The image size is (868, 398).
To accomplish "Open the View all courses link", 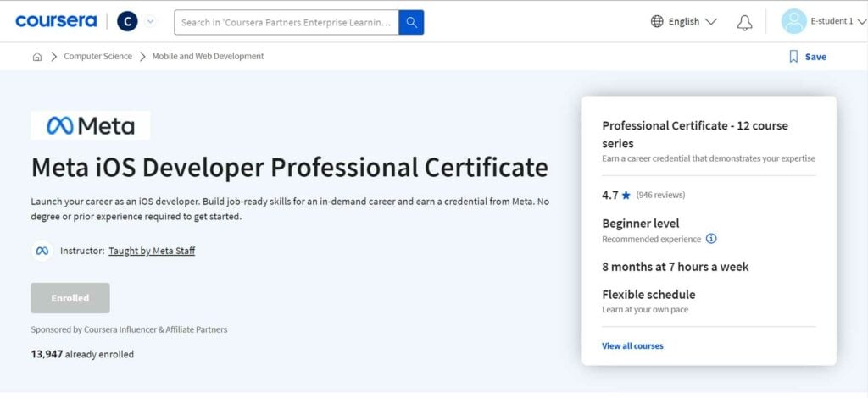I will click(x=632, y=346).
